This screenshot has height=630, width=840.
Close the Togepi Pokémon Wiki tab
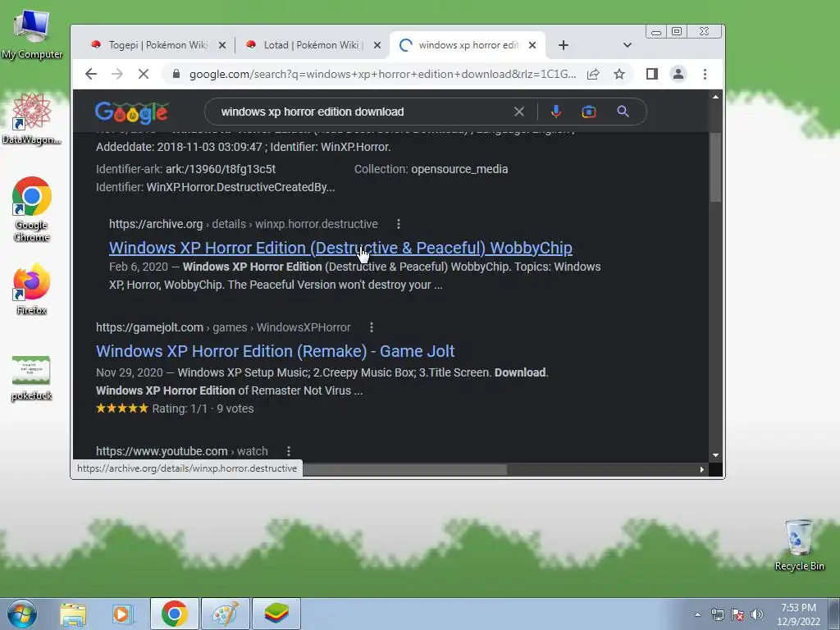click(222, 46)
